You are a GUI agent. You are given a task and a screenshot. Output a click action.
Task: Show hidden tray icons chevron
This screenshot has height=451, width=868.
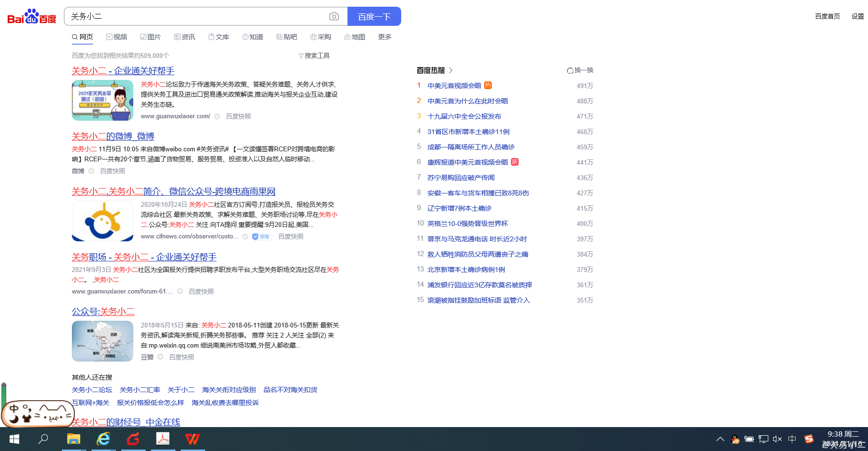pyautogui.click(x=720, y=439)
